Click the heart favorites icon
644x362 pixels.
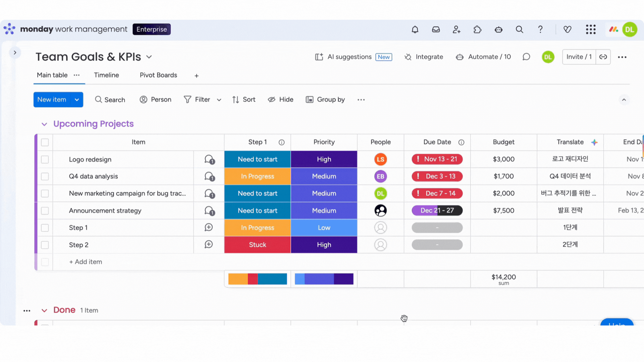(x=567, y=29)
